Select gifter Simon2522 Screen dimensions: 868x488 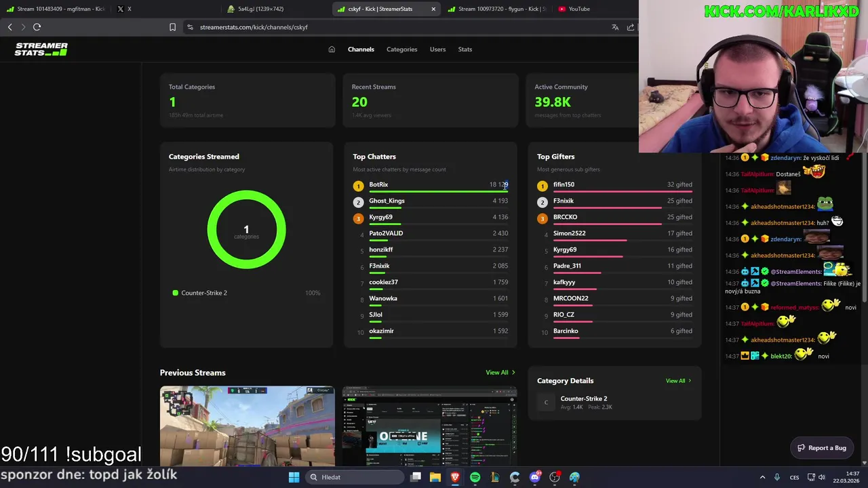point(569,233)
